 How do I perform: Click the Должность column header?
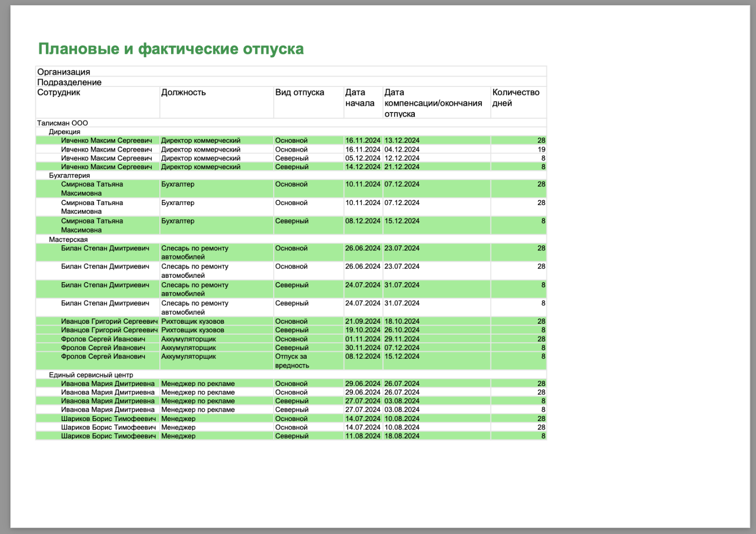183,93
